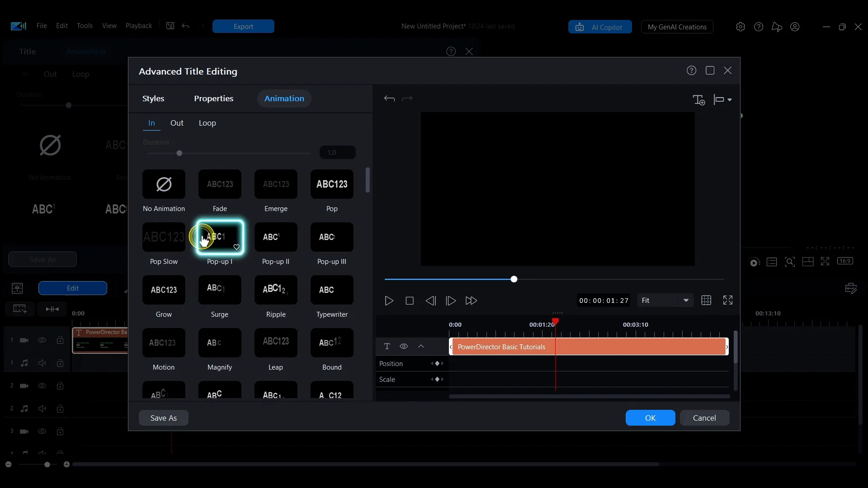The image size is (868, 488).
Task: Apply the Motion animation preset
Action: click(x=164, y=343)
